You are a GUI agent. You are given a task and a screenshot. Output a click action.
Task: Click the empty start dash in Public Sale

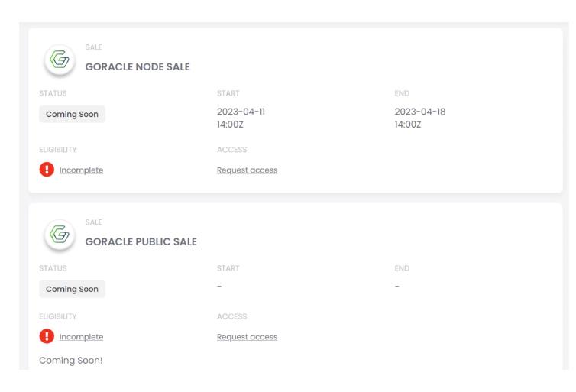(x=219, y=287)
